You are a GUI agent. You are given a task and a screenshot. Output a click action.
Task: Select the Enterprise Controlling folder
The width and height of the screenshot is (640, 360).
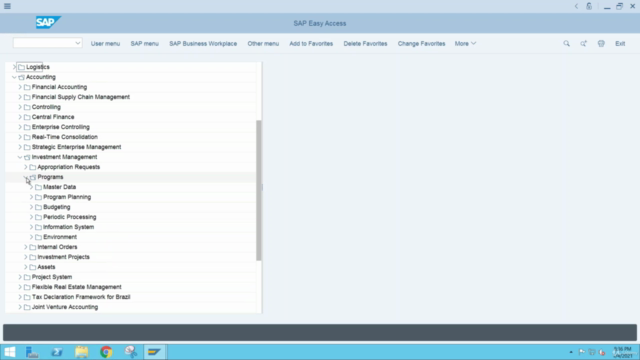pos(60,127)
